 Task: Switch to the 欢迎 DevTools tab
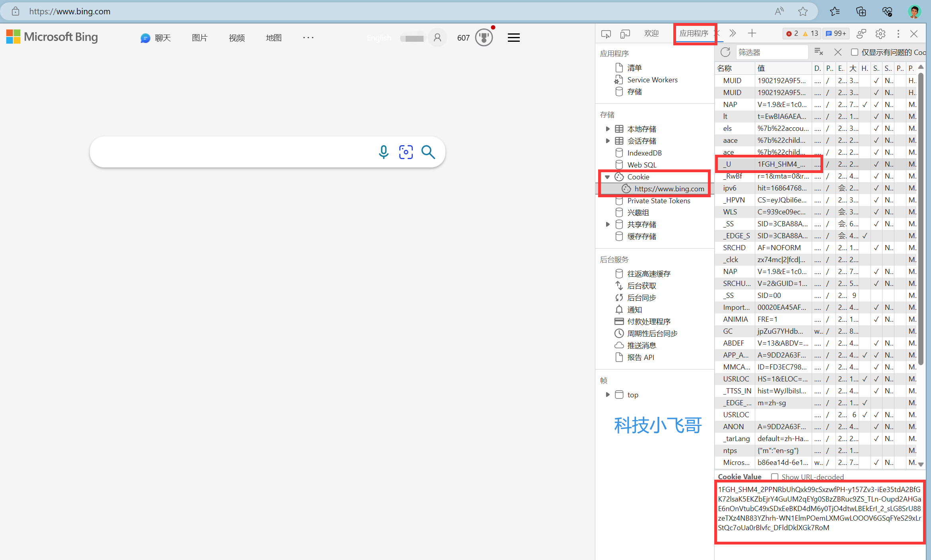(x=651, y=33)
